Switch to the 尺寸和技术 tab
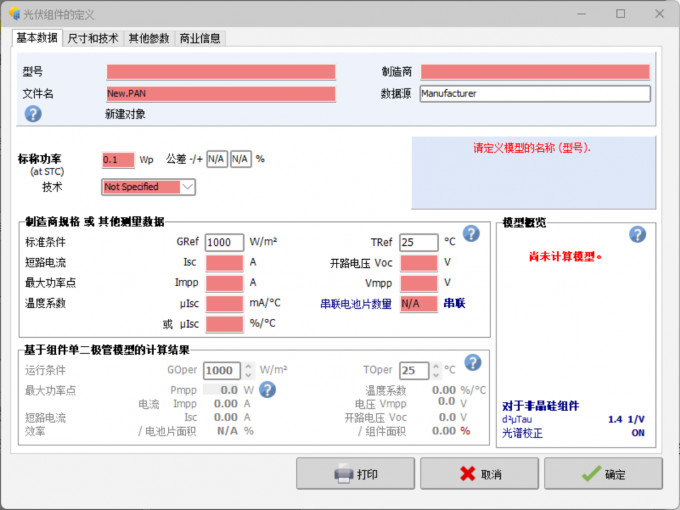The height and width of the screenshot is (510, 680). coord(93,39)
